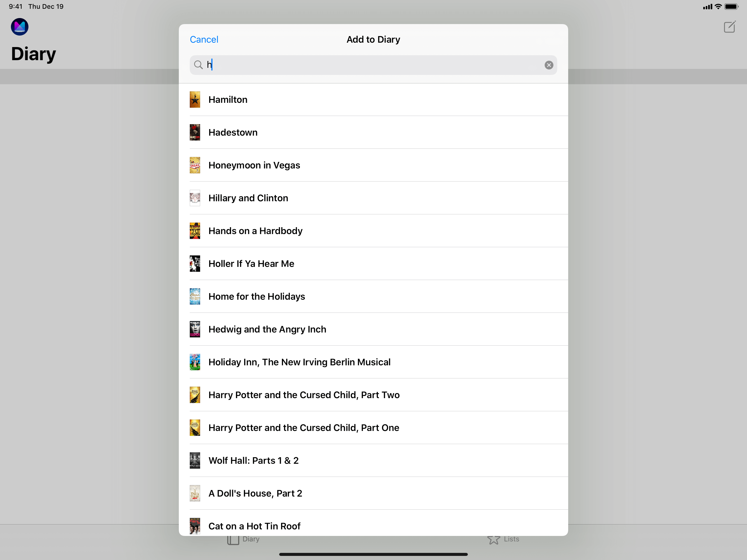Viewport: 747px width, 560px height.
Task: Tap the Hadestown poster thumbnail
Action: click(195, 132)
